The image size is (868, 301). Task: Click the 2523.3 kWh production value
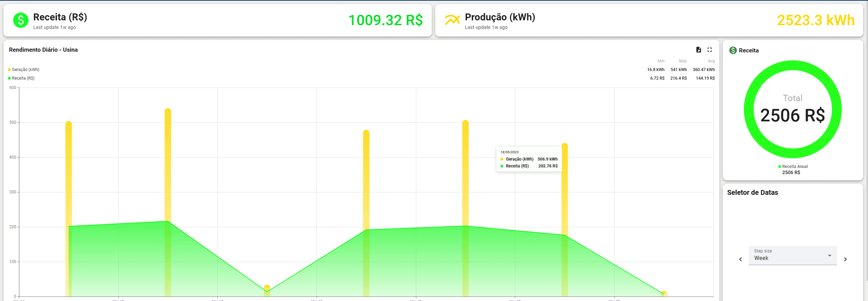816,20
